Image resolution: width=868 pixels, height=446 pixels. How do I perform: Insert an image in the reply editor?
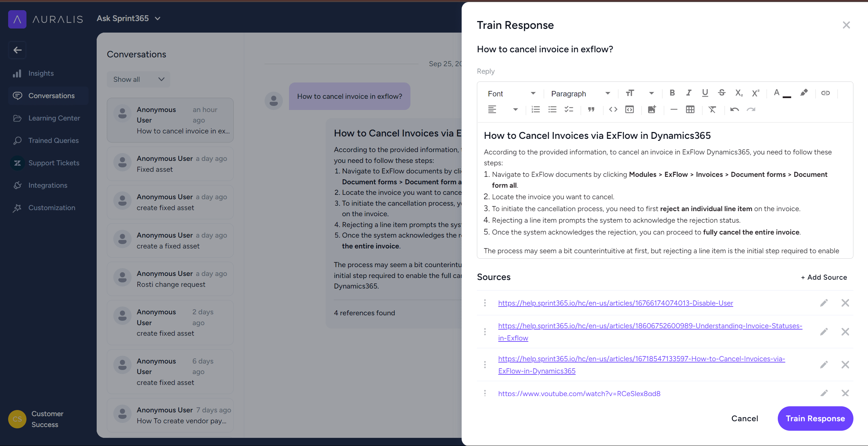click(652, 109)
